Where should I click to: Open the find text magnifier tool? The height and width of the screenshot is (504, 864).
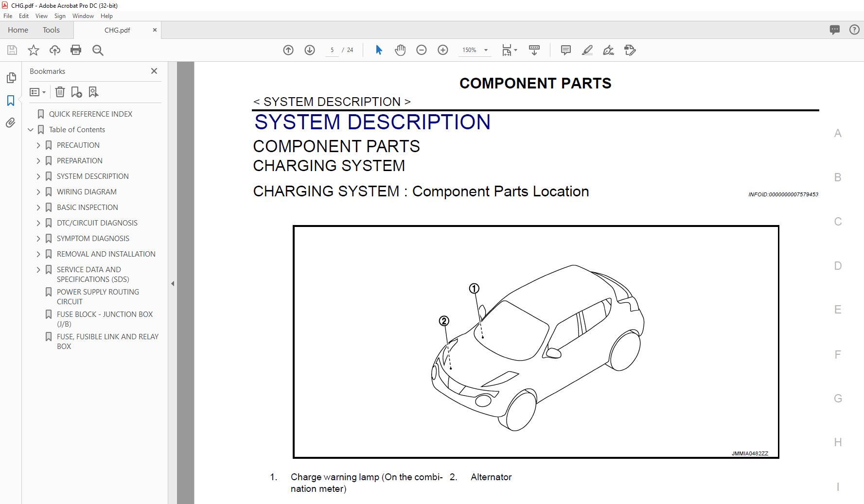pos(98,50)
